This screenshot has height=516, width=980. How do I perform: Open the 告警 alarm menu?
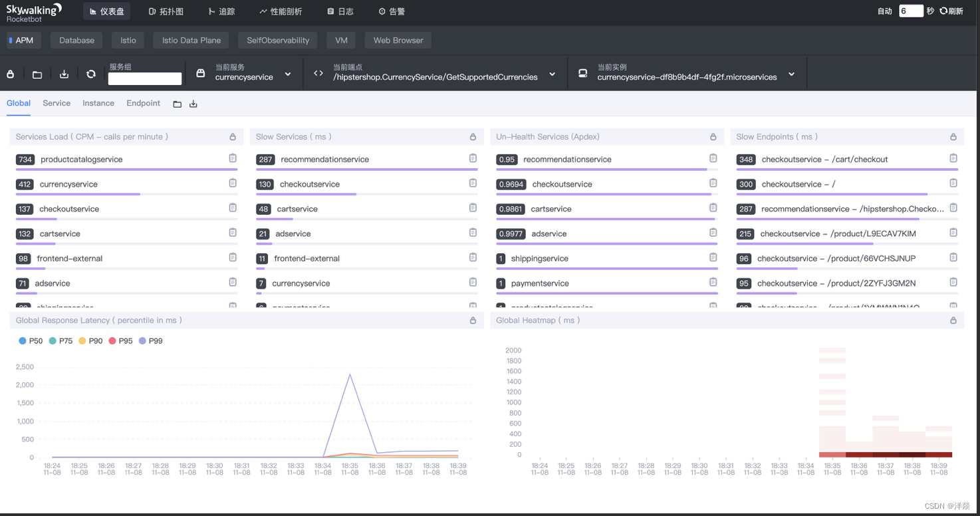[392, 11]
